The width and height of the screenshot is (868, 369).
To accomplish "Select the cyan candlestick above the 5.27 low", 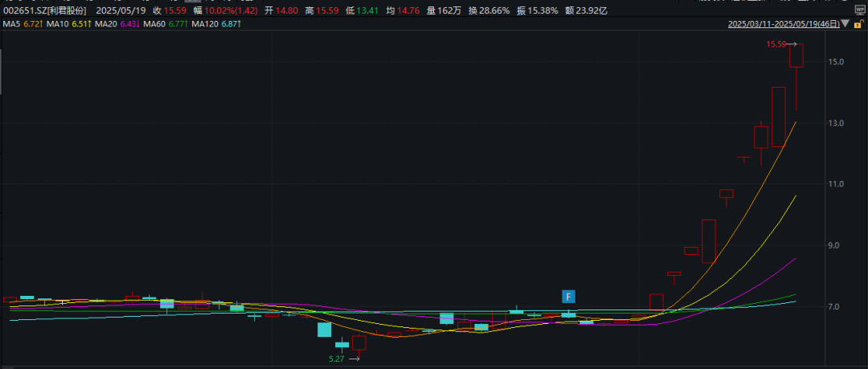I will point(342,345).
